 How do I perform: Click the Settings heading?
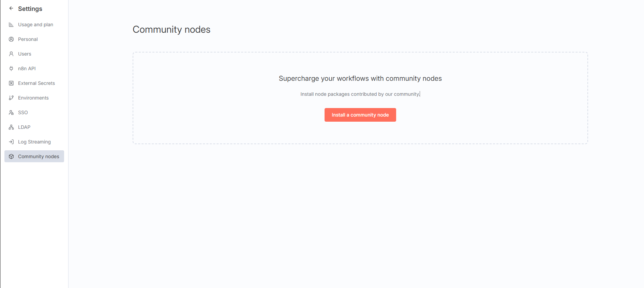pyautogui.click(x=30, y=9)
